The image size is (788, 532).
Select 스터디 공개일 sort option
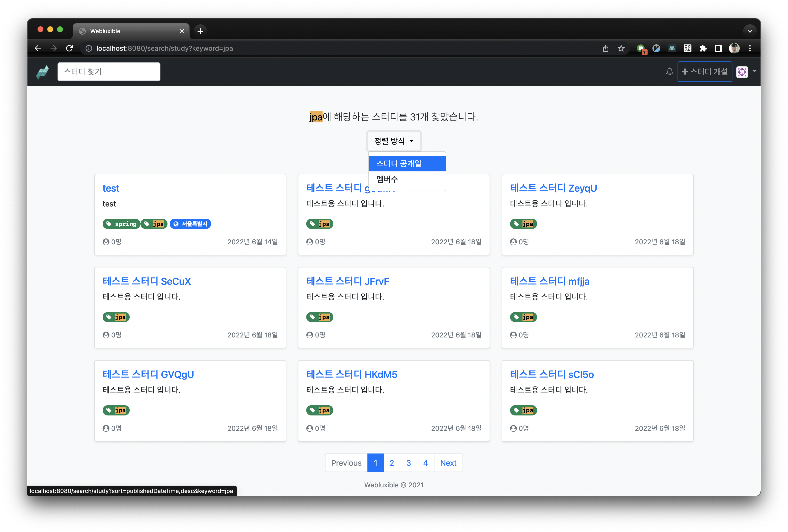coord(406,164)
